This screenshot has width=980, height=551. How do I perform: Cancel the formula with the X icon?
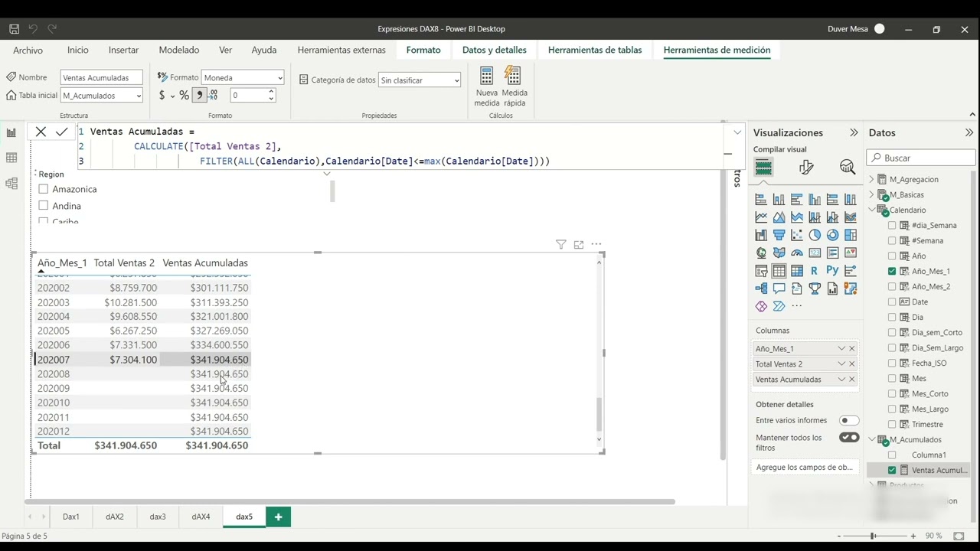click(41, 132)
